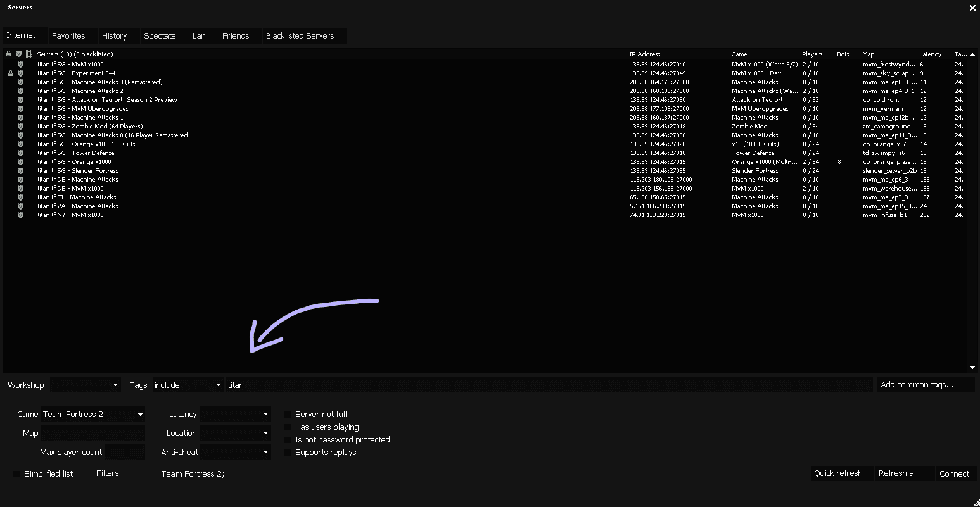980x507 pixels.
Task: Sort by the VAC shield column icon
Action: point(19,54)
